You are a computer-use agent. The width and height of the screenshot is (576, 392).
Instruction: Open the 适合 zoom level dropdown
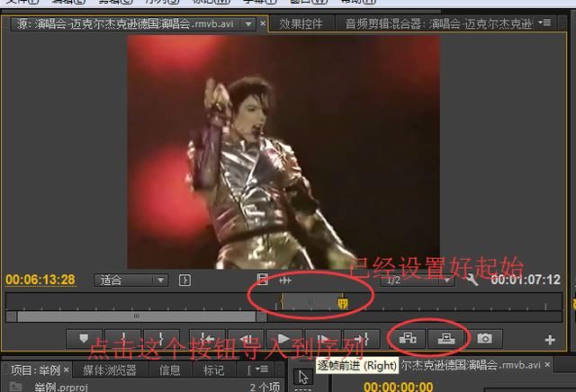(x=132, y=280)
